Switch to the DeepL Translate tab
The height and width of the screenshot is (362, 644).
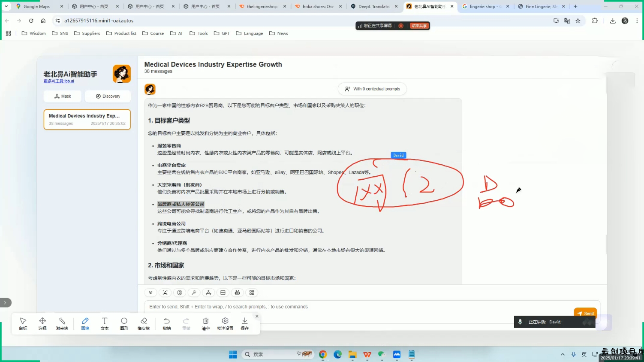tap(373, 6)
